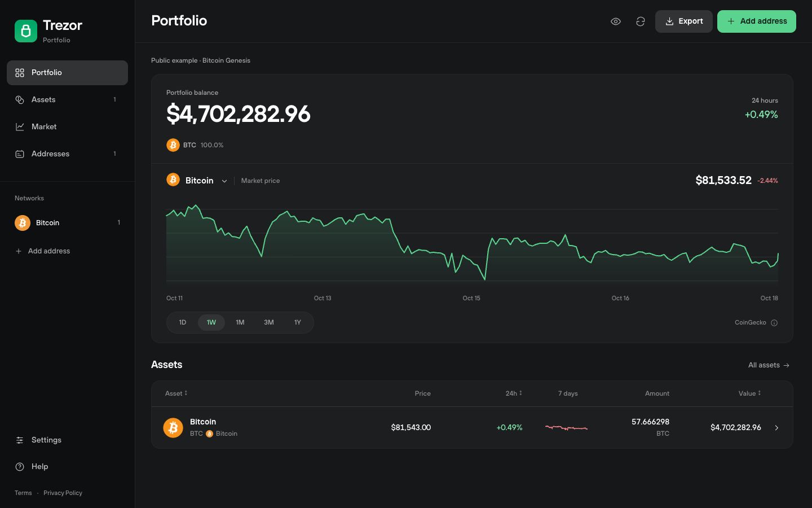Click the small Bitcoin network badge in asset row
The width and height of the screenshot is (812, 508).
coord(209,433)
